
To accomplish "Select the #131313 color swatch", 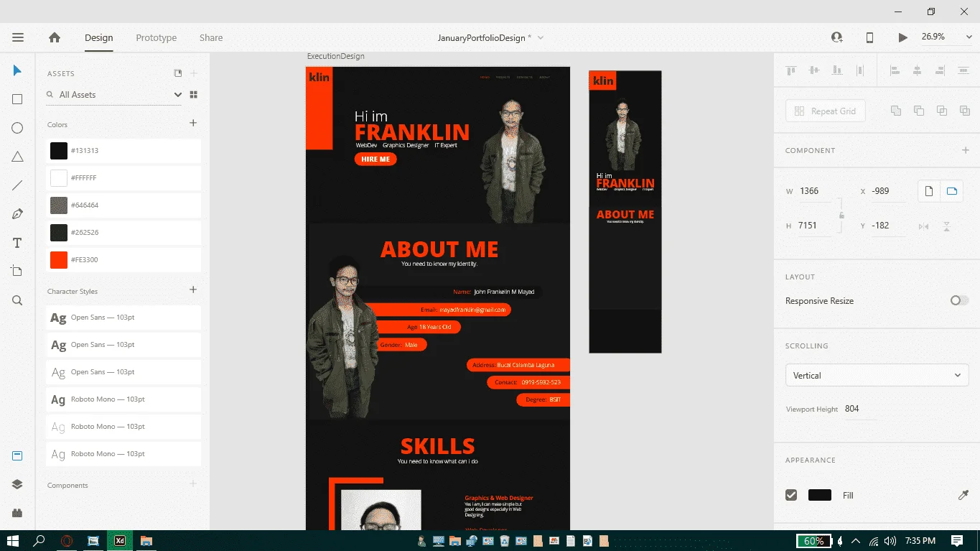I will pyautogui.click(x=59, y=151).
